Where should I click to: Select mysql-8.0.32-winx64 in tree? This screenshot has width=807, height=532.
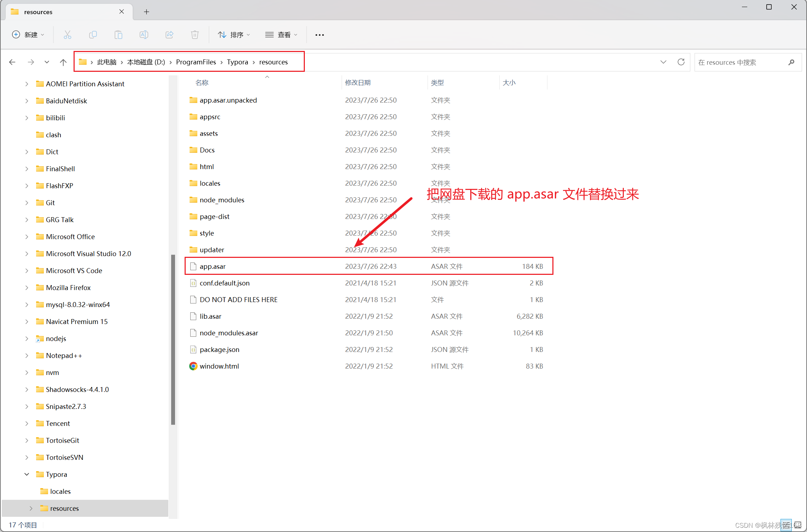(x=78, y=305)
